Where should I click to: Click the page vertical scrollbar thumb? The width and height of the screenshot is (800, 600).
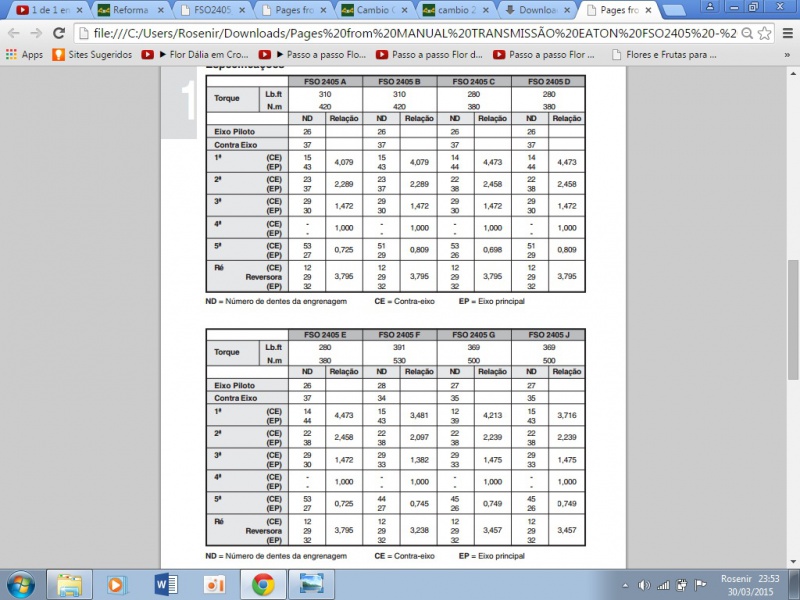tap(792, 320)
